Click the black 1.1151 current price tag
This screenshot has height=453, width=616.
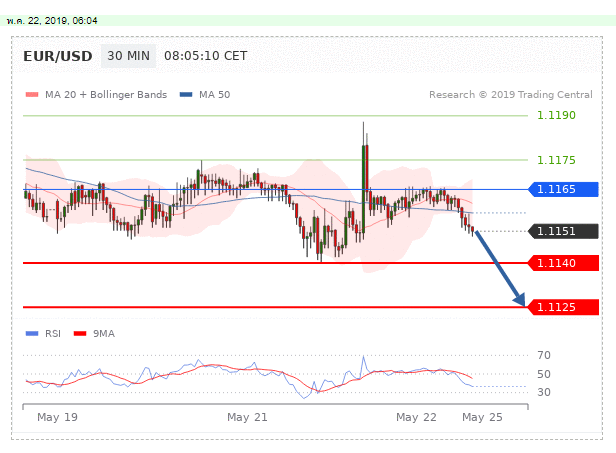click(x=563, y=231)
